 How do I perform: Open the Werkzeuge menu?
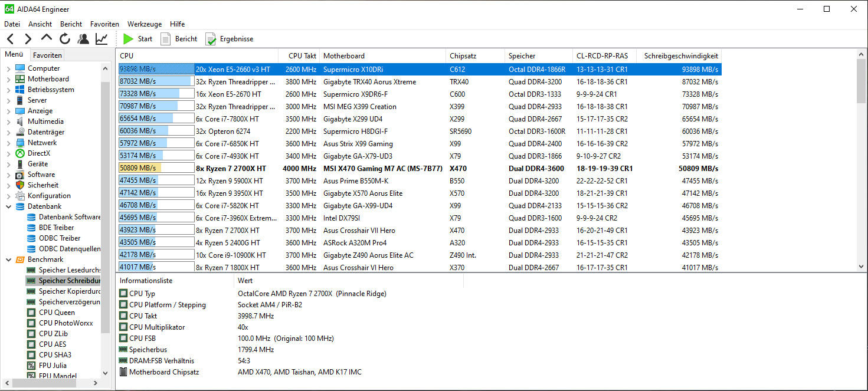[145, 24]
